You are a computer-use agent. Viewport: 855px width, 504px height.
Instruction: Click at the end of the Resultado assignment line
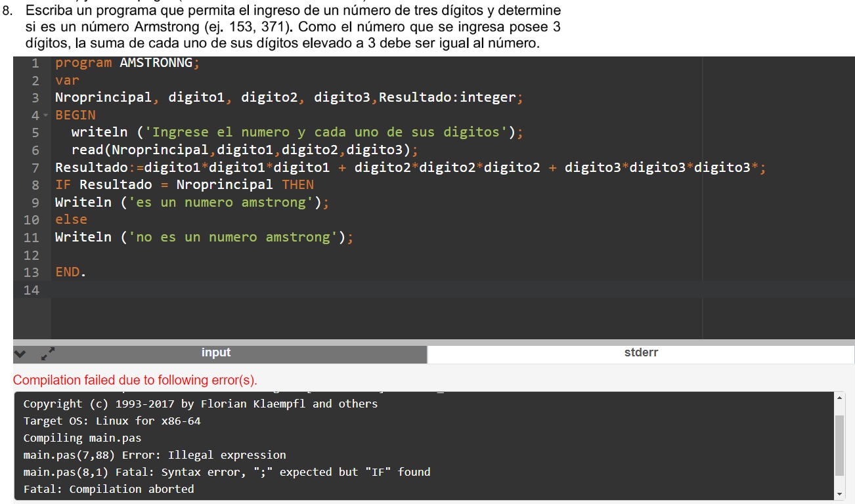tap(766, 167)
